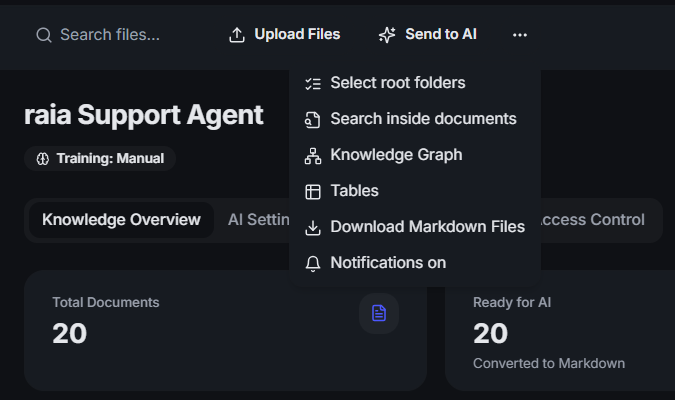Click the Ready for AI label
This screenshot has height=400, width=675.
512,302
